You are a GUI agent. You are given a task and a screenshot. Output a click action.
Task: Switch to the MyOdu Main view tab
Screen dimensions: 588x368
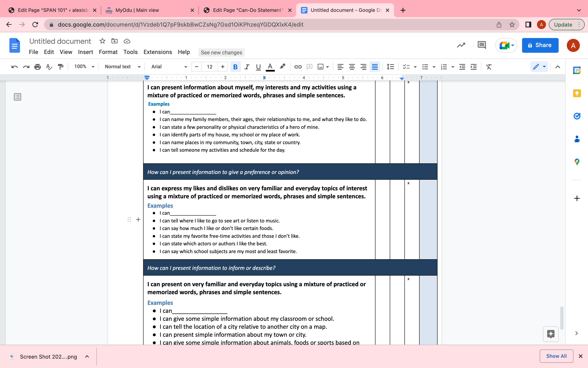[150, 10]
